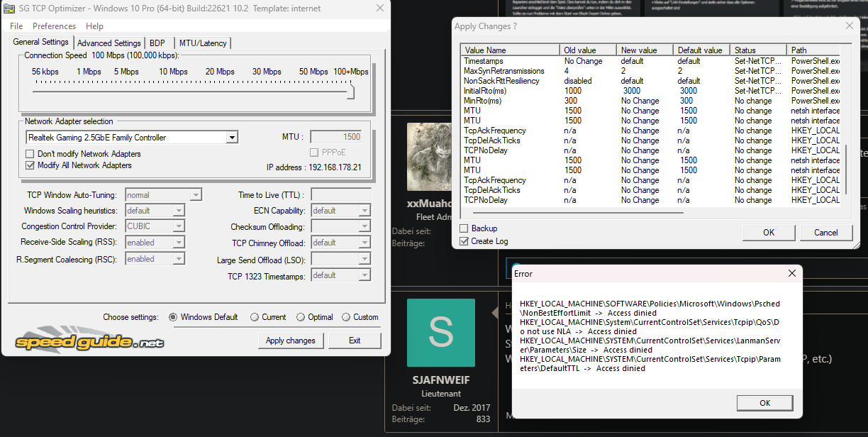This screenshot has width=868, height=437.
Task: Open Checksum Offloading dropdown
Action: 340,227
